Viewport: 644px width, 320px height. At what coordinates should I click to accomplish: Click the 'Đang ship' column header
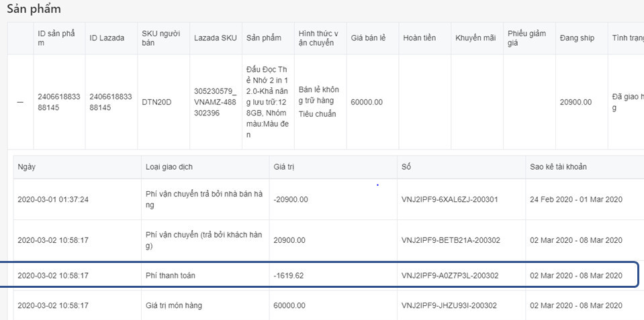(576, 38)
